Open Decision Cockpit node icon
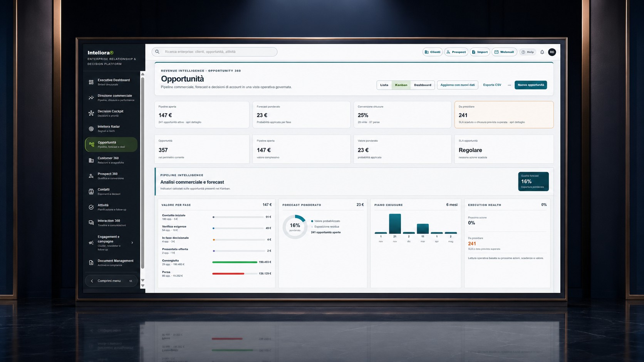 pos(91,113)
